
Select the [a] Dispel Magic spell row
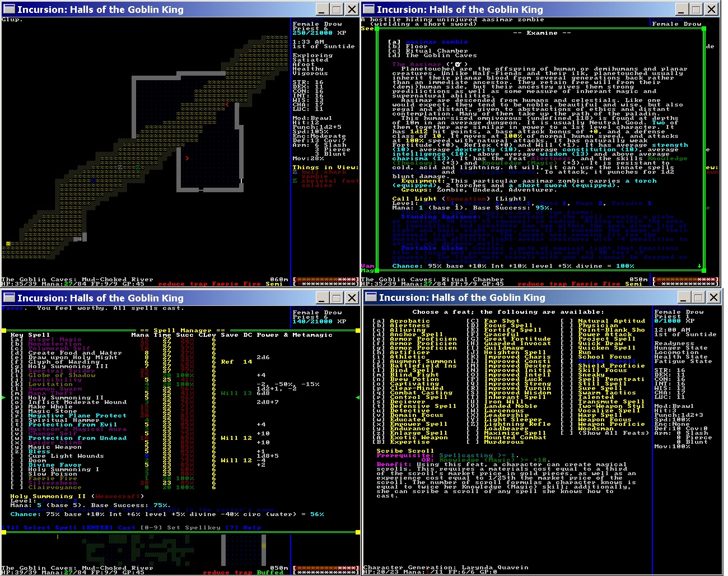[x=112, y=340]
